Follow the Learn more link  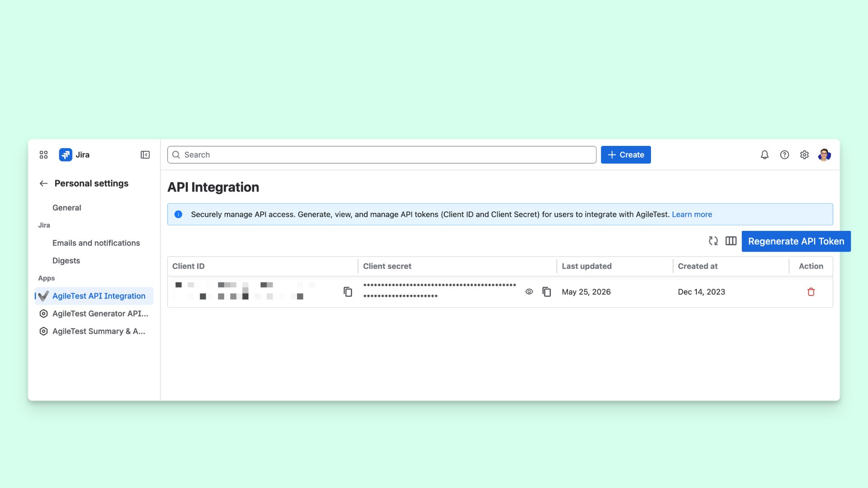[692, 215]
